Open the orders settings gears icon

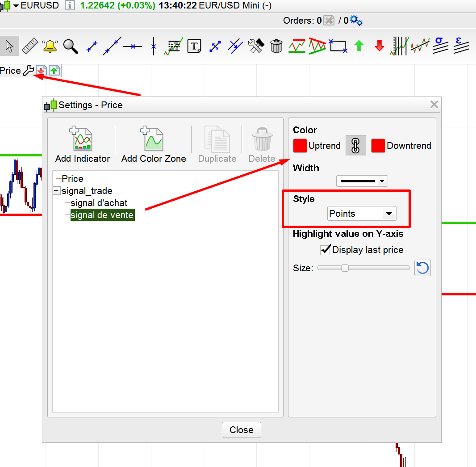(356, 21)
